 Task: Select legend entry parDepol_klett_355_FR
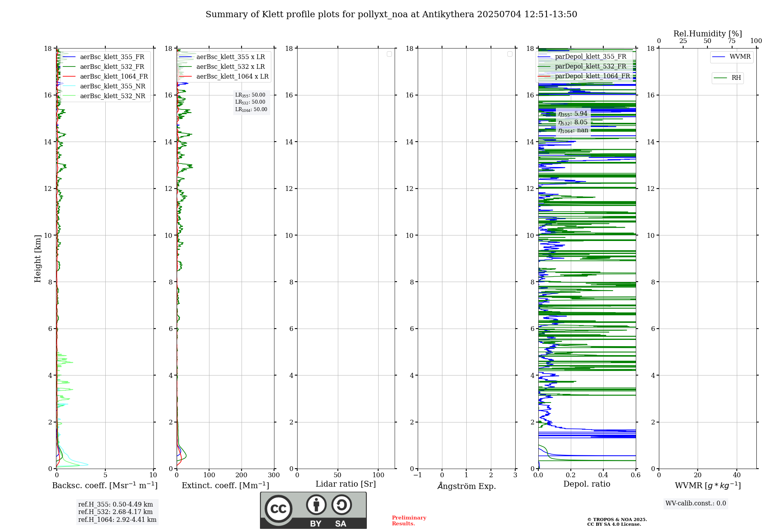[x=582, y=56]
